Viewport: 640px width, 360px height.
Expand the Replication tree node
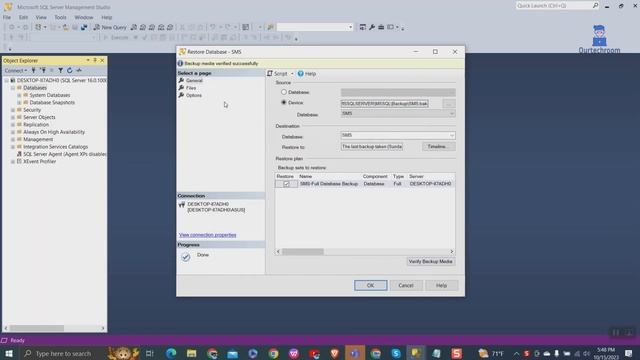[x=13, y=124]
